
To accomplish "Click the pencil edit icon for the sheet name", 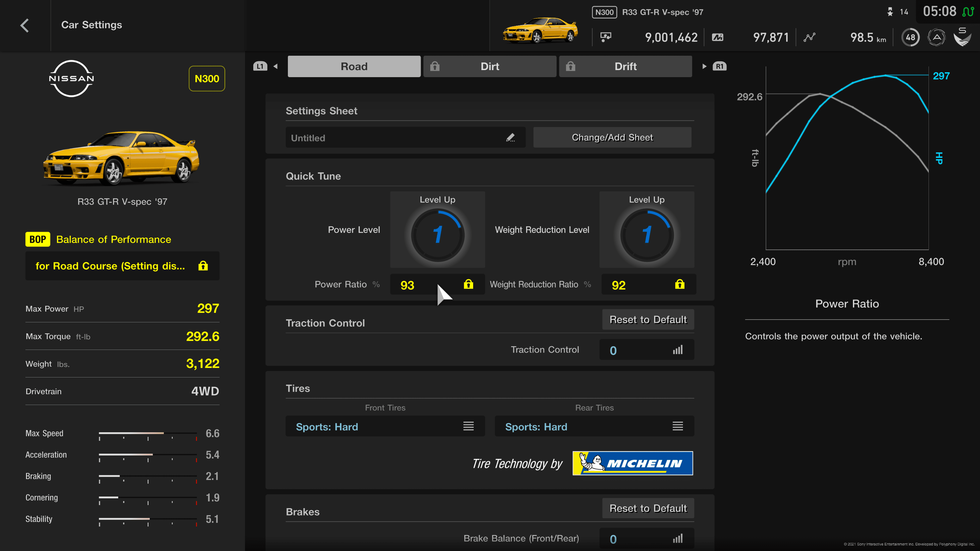I will coord(510,137).
